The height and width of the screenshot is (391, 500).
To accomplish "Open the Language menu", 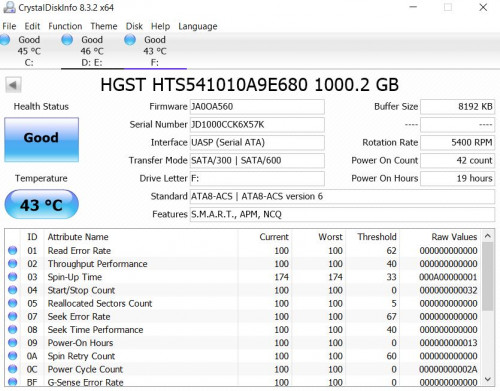I will pos(198,26).
